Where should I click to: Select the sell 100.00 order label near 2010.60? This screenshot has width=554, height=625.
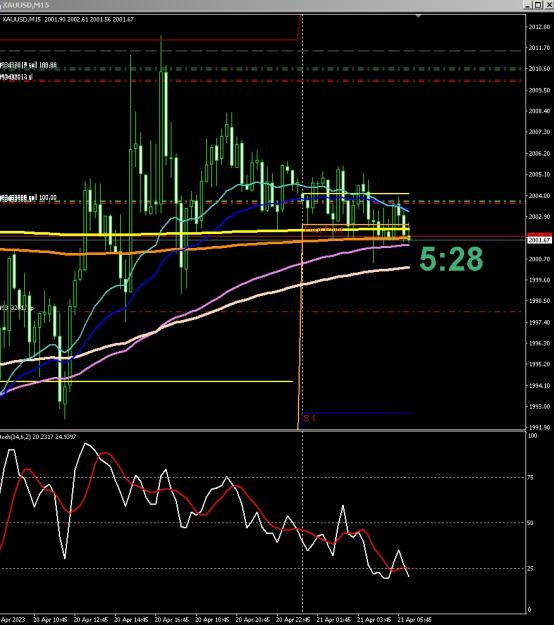pos(29,65)
